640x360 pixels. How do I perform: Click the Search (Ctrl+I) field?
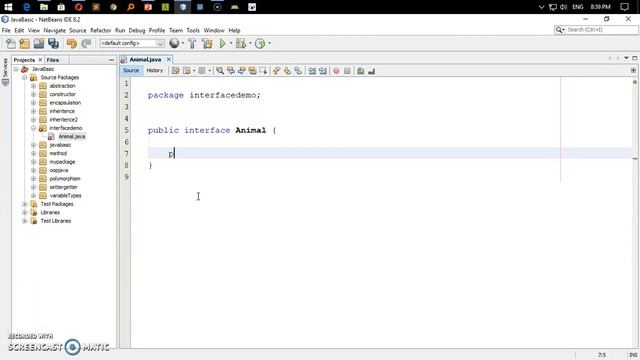596,30
